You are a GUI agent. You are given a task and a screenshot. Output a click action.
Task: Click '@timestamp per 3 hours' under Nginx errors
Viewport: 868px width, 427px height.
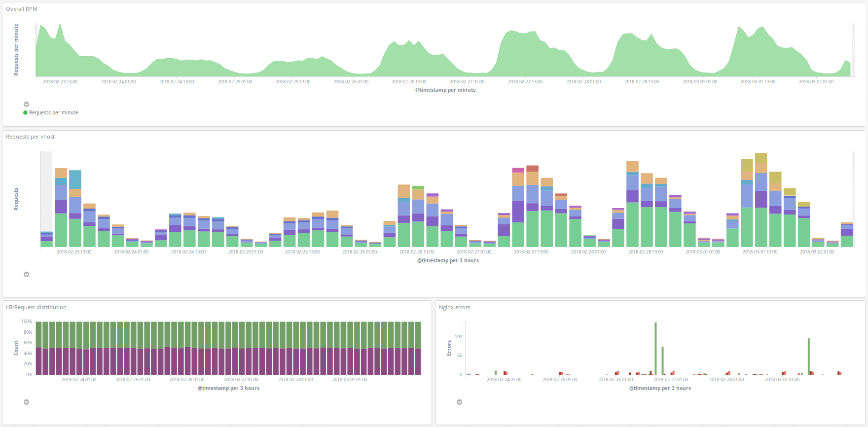click(660, 388)
